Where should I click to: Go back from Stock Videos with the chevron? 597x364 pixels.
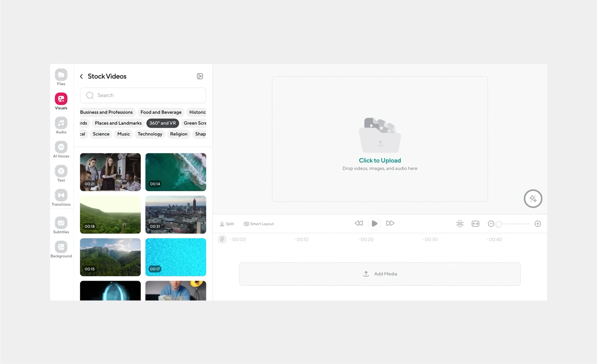(81, 76)
